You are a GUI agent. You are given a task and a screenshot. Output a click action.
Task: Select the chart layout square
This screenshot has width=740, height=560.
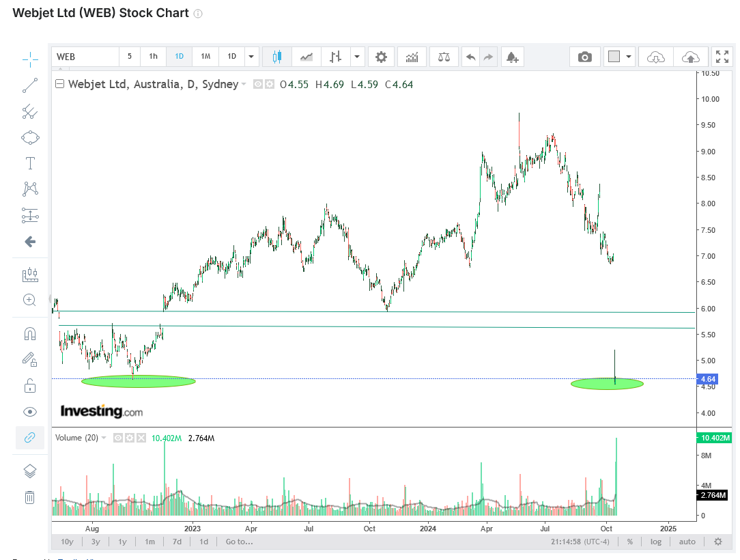click(614, 57)
